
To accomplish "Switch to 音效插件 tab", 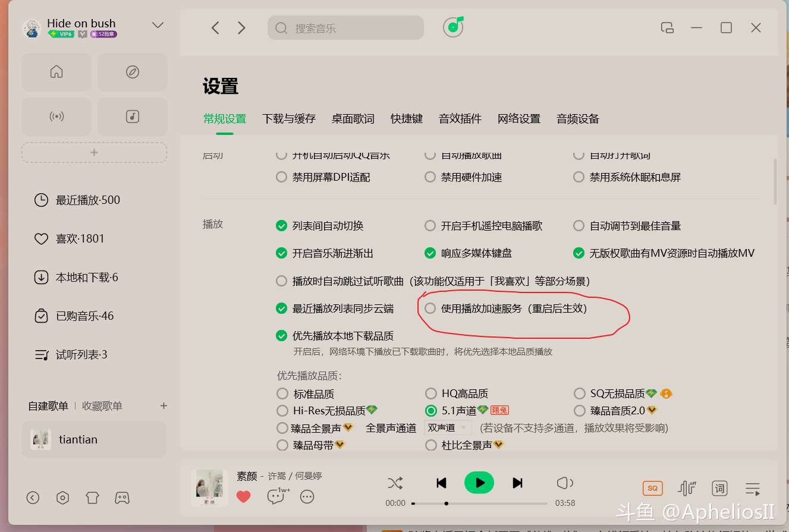I will pyautogui.click(x=460, y=119).
